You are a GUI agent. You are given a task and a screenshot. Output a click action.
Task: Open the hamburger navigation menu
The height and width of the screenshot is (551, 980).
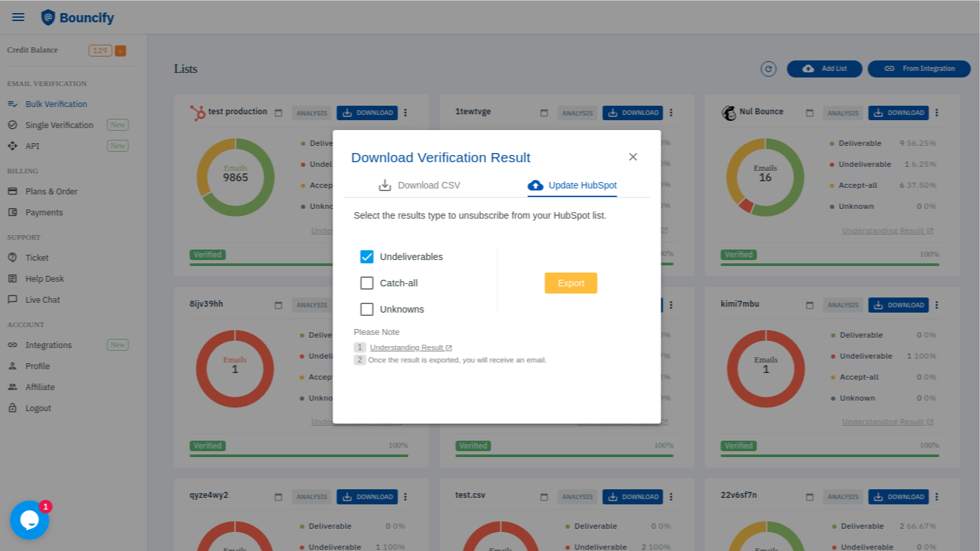(18, 17)
